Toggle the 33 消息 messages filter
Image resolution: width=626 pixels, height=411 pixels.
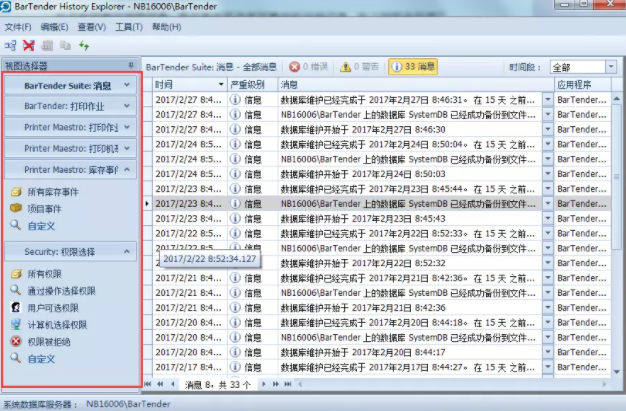tap(413, 67)
